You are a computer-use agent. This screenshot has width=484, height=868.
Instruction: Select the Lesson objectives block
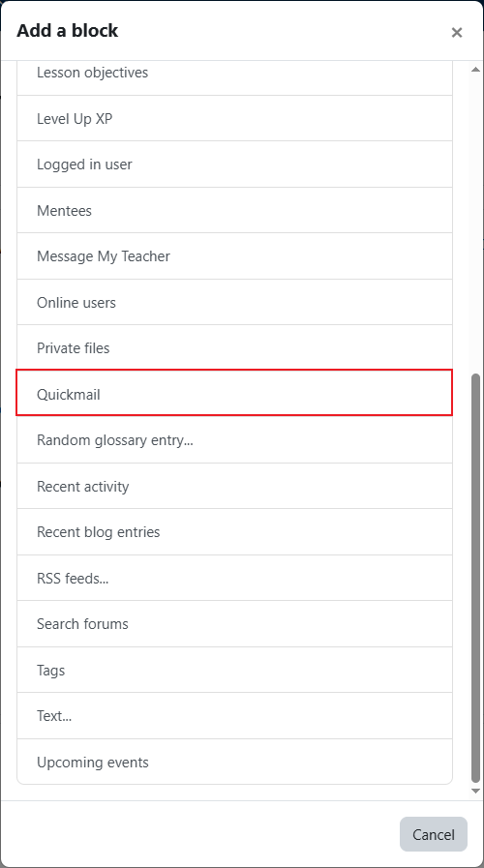(x=235, y=73)
